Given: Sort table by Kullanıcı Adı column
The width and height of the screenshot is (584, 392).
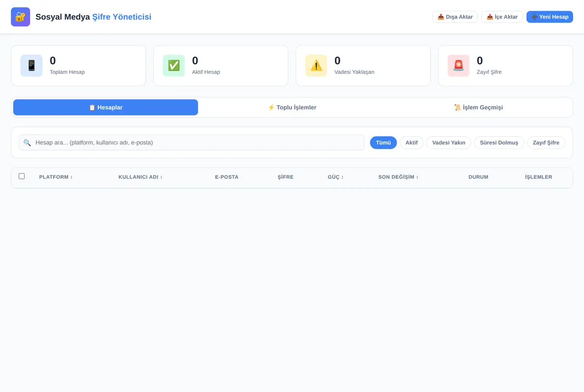Looking at the screenshot, I should coord(141,177).
